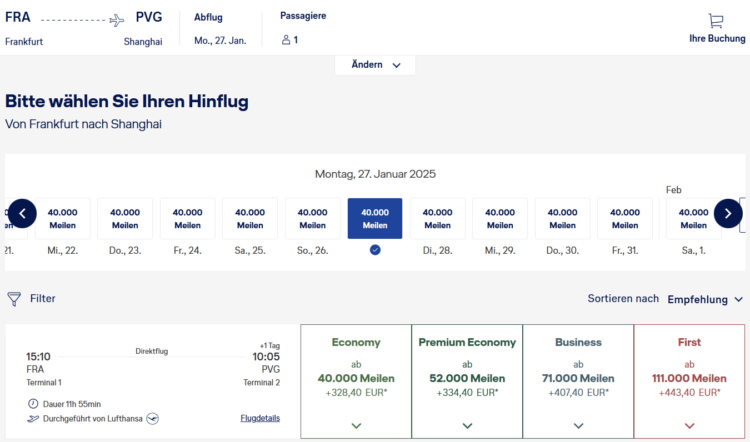This screenshot has width=750, height=442.
Task: Select date Do., 23. tile
Action: (125, 219)
